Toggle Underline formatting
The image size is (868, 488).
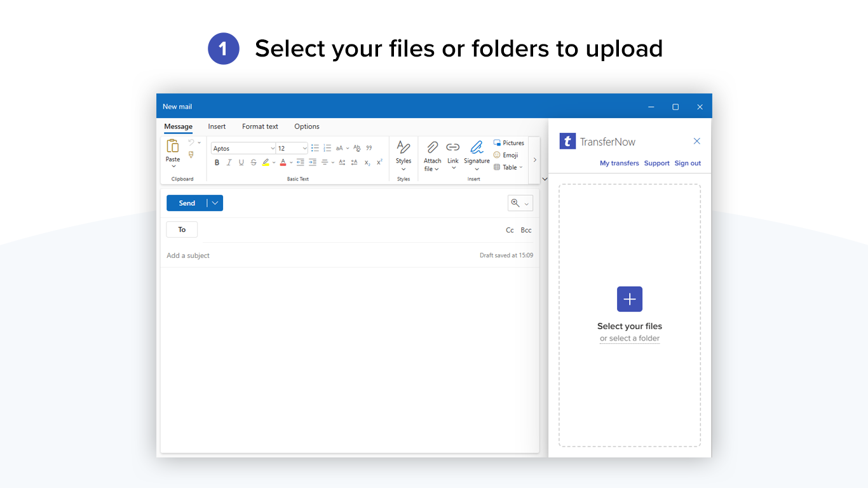[241, 163]
